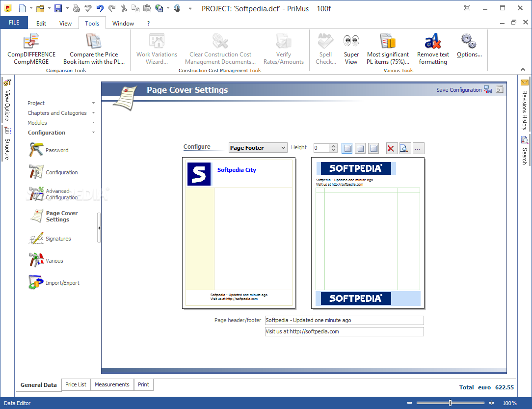This screenshot has width=532, height=409.
Task: Open the Edit ribbon tab
Action: [x=41, y=24]
